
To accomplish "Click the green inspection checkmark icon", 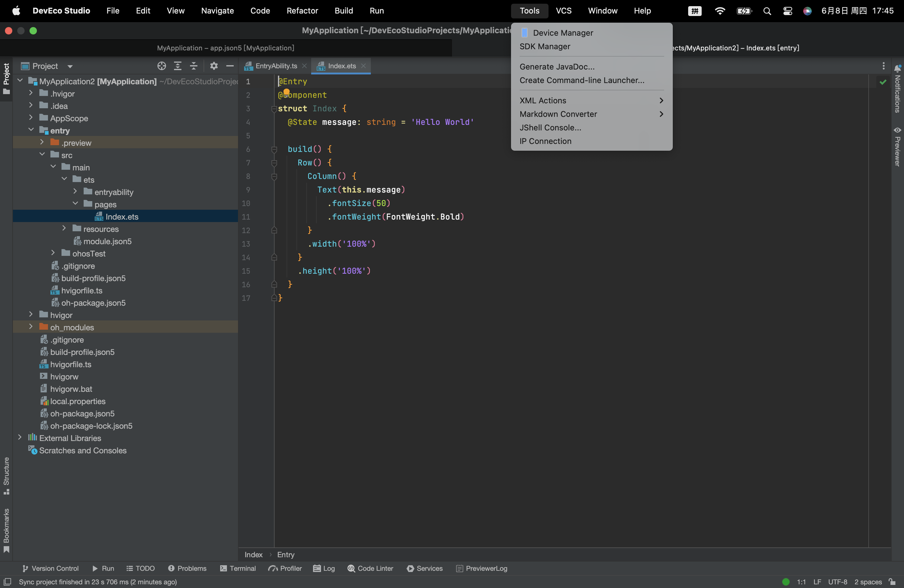I will [883, 82].
